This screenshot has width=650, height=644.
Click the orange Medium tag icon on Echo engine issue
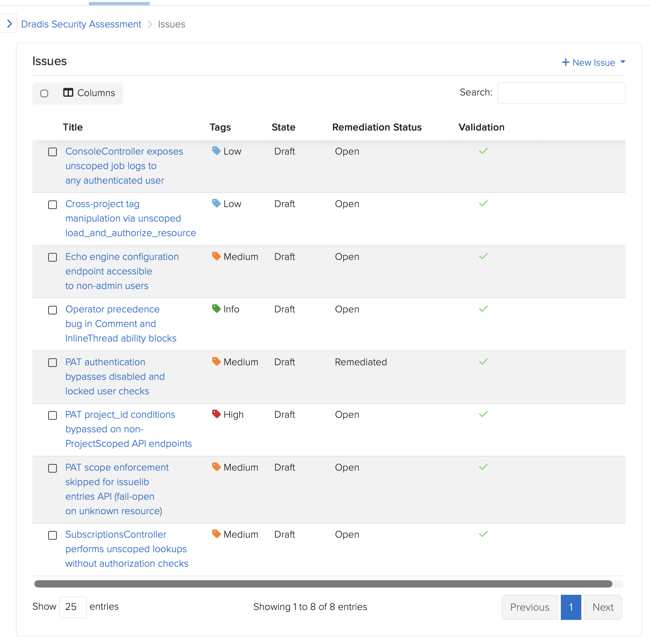216,256
